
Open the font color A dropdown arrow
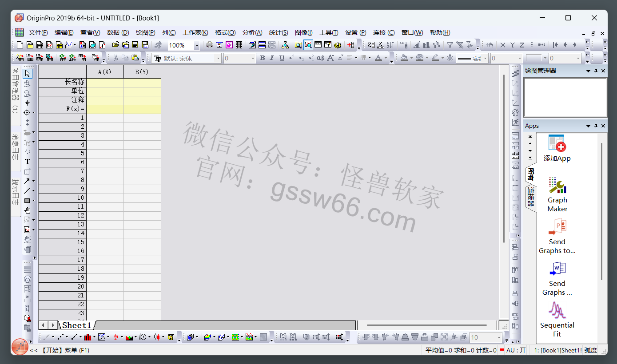click(x=385, y=58)
